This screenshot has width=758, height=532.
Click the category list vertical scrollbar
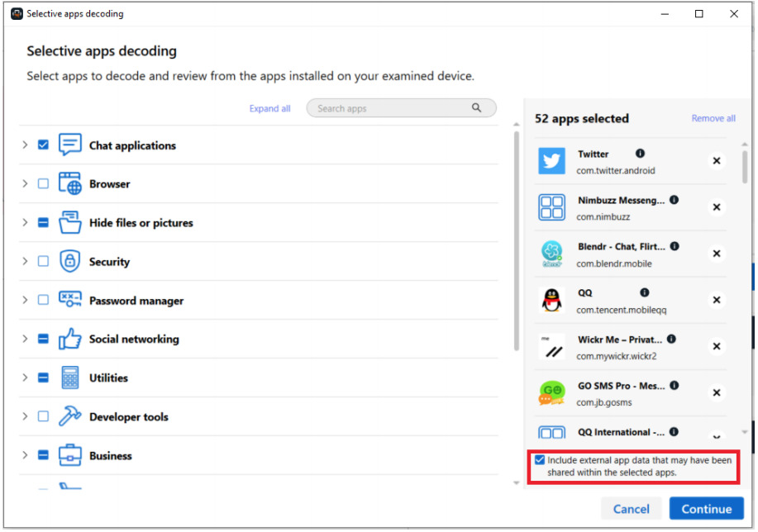(517, 240)
